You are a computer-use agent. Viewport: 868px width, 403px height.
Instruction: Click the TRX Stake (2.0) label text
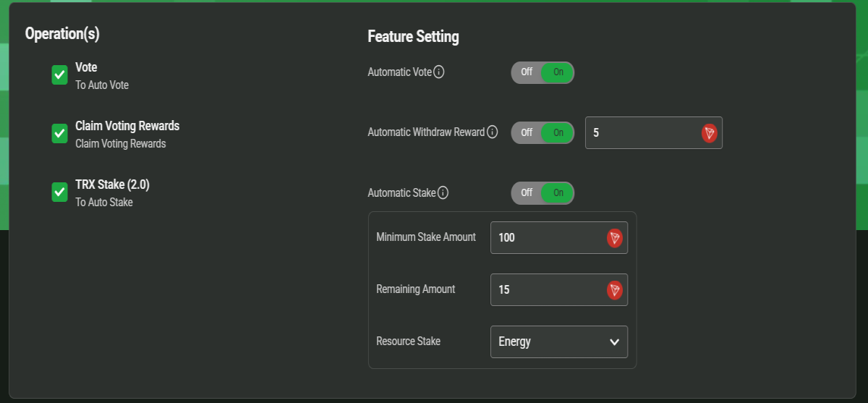click(112, 184)
